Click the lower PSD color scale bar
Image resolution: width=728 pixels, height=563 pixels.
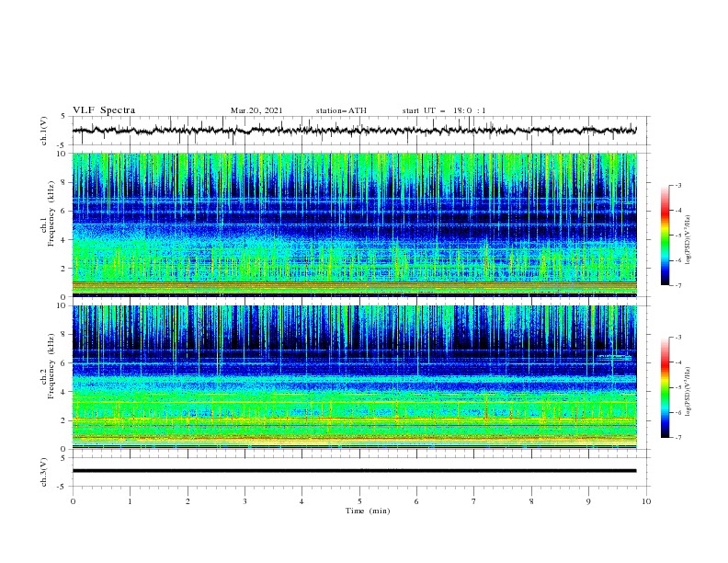[665, 387]
